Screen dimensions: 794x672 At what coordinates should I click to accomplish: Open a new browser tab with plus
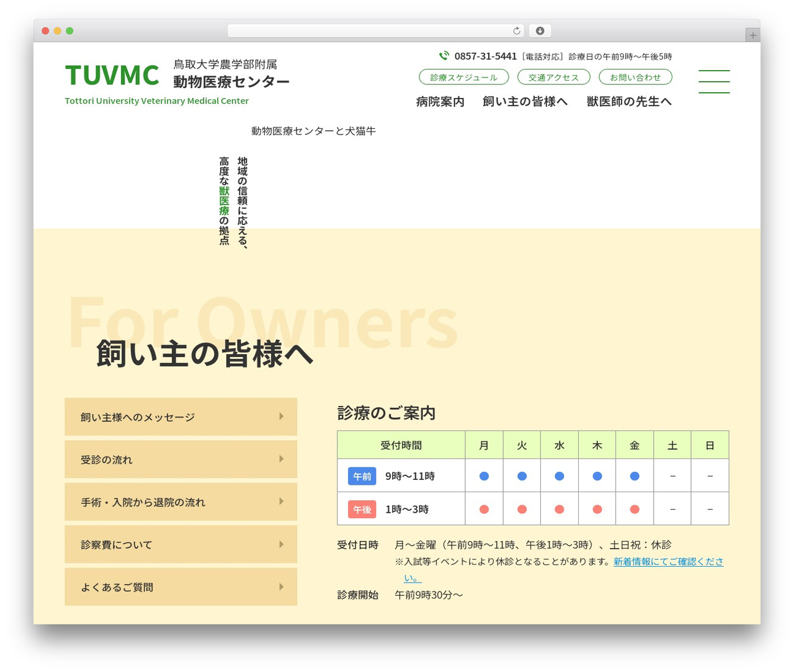pyautogui.click(x=753, y=35)
